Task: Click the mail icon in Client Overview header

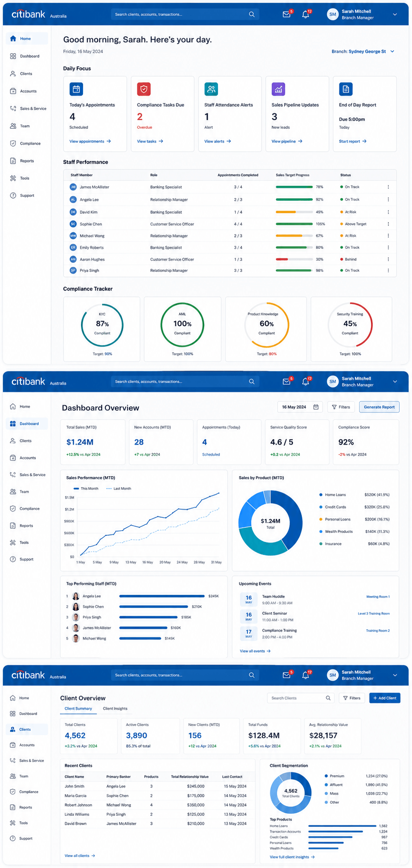Action: (287, 675)
